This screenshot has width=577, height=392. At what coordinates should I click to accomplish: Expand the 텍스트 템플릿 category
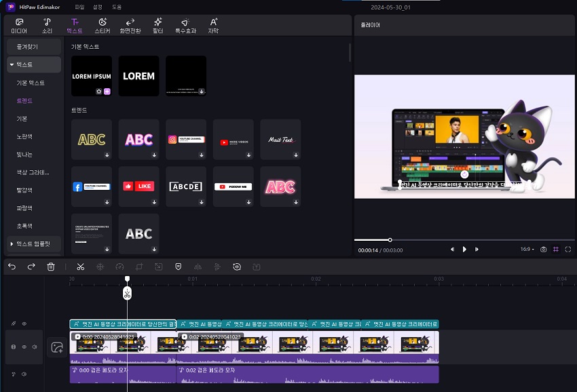(34, 243)
